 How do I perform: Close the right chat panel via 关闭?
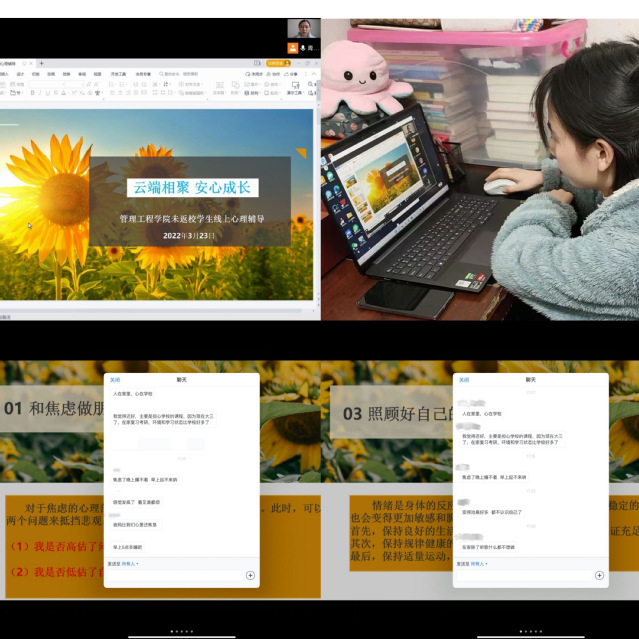463,380
